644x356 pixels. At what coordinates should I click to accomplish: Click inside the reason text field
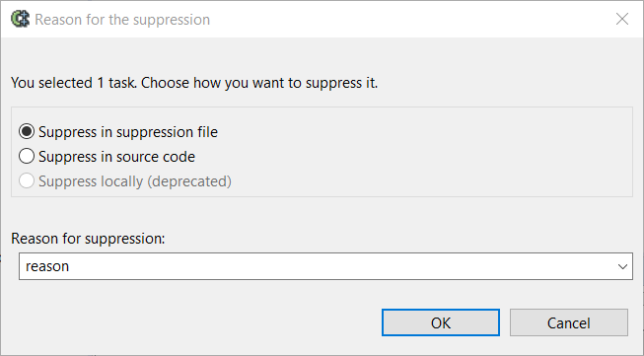coord(317,266)
